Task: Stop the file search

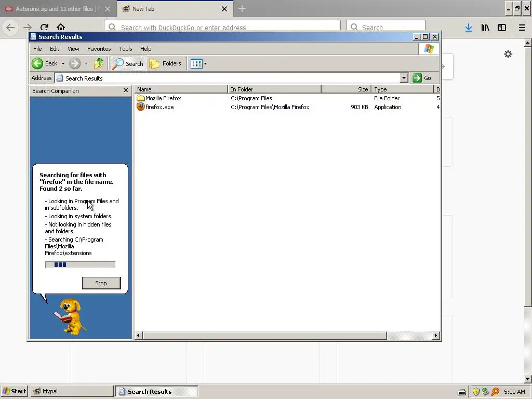Action: (x=101, y=283)
